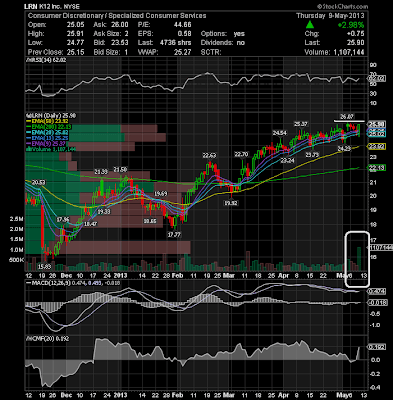The width and height of the screenshot is (393, 400).
Task: Click the cyan EMA(20) legend entry
Action: point(48,132)
